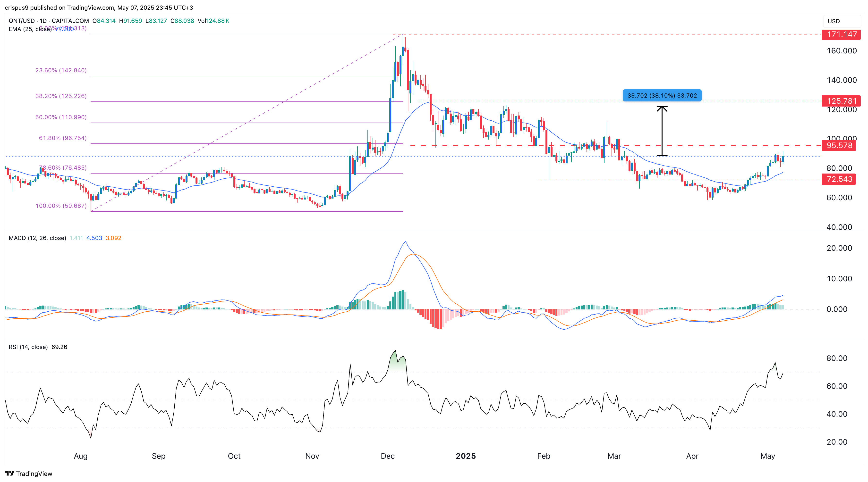Image resolution: width=868 pixels, height=482 pixels.
Task: Click the MACD value 4.503
Action: tap(94, 238)
